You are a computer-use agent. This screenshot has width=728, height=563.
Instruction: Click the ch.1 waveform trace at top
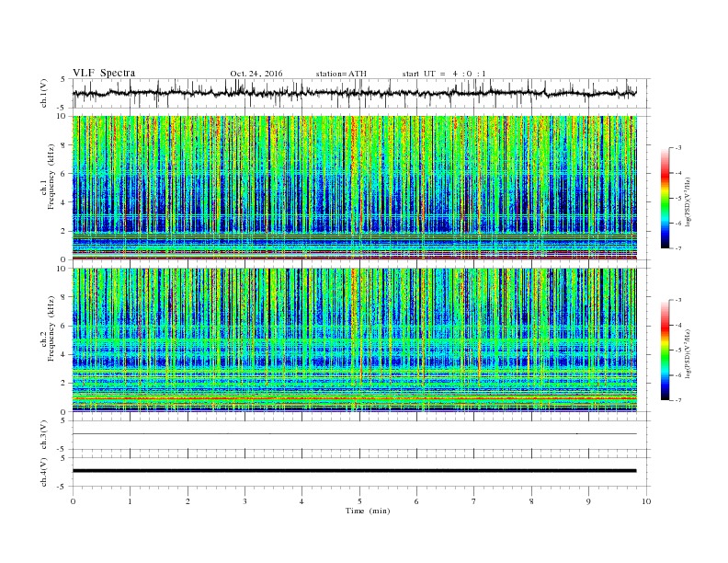(x=354, y=93)
